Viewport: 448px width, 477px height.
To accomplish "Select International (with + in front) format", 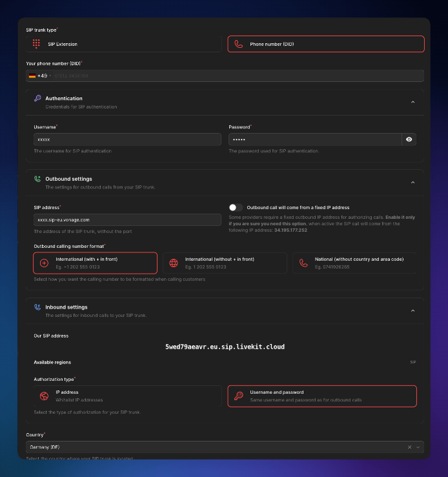I will tap(95, 263).
